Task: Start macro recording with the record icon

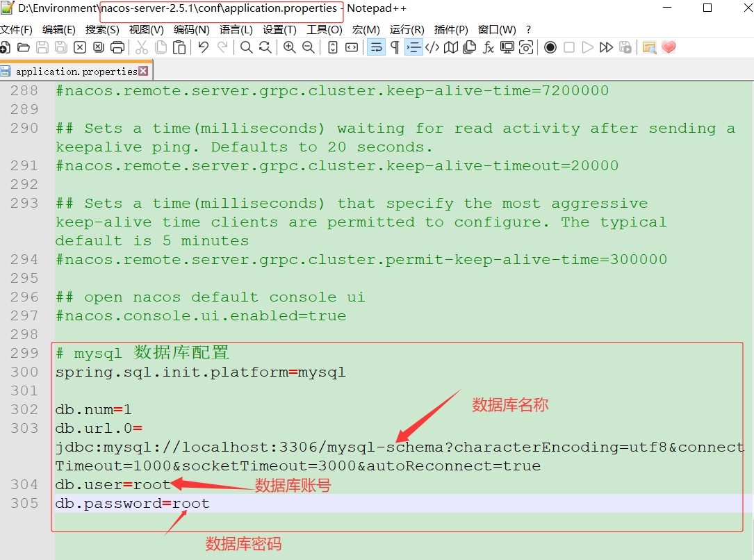Action: click(x=550, y=47)
